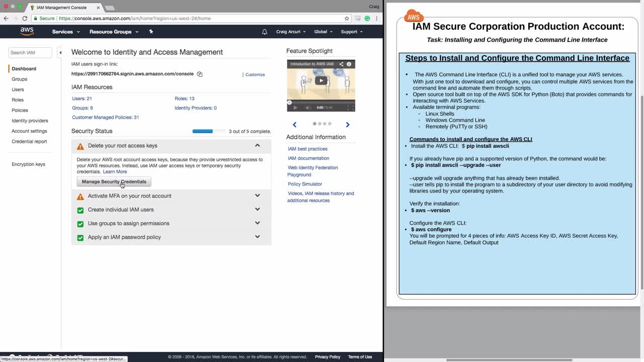Viewport: 644px width, 362px height.
Task: Close the IAM Management Console tab
Action: point(98,8)
